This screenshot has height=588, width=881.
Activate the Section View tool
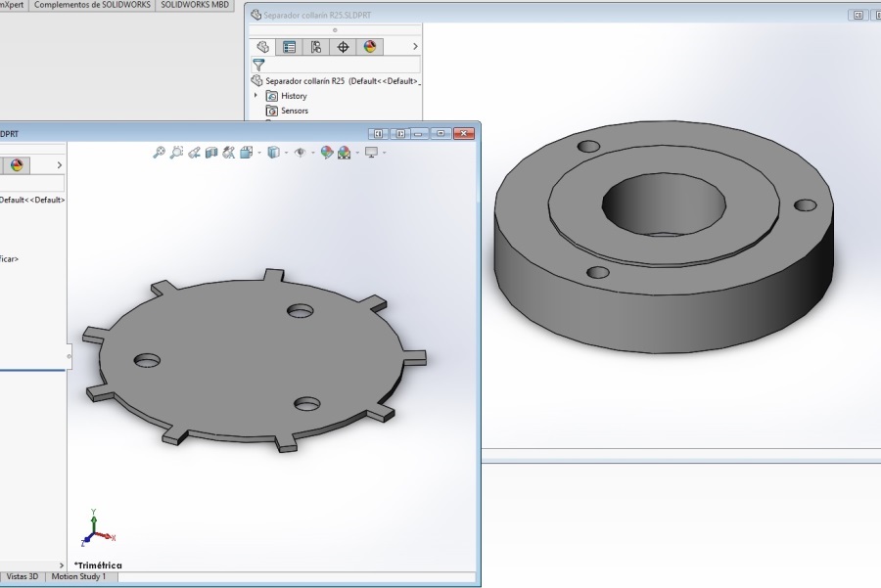pyautogui.click(x=211, y=152)
